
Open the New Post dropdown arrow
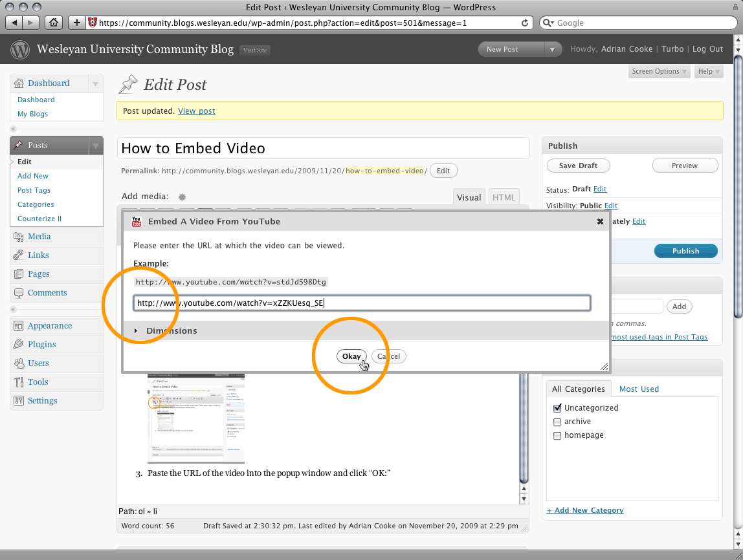pyautogui.click(x=552, y=49)
